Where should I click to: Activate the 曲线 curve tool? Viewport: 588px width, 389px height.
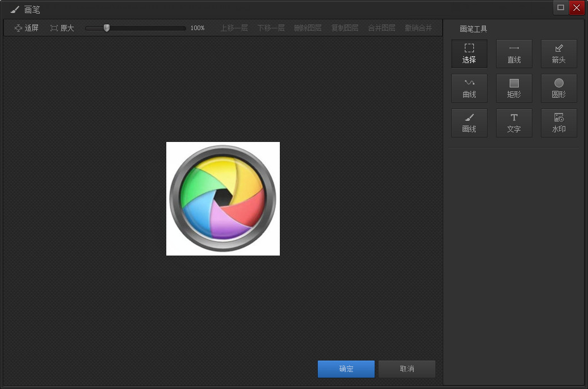[469, 88]
